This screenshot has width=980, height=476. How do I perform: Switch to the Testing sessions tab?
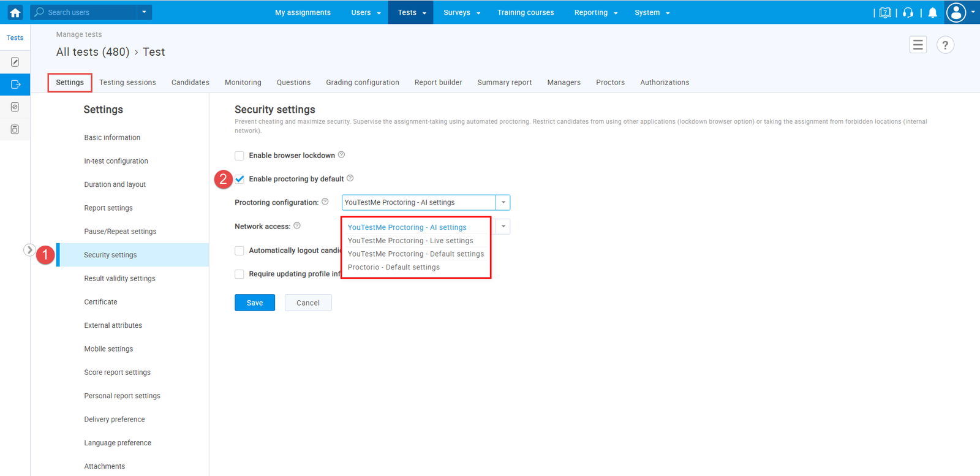coord(127,83)
